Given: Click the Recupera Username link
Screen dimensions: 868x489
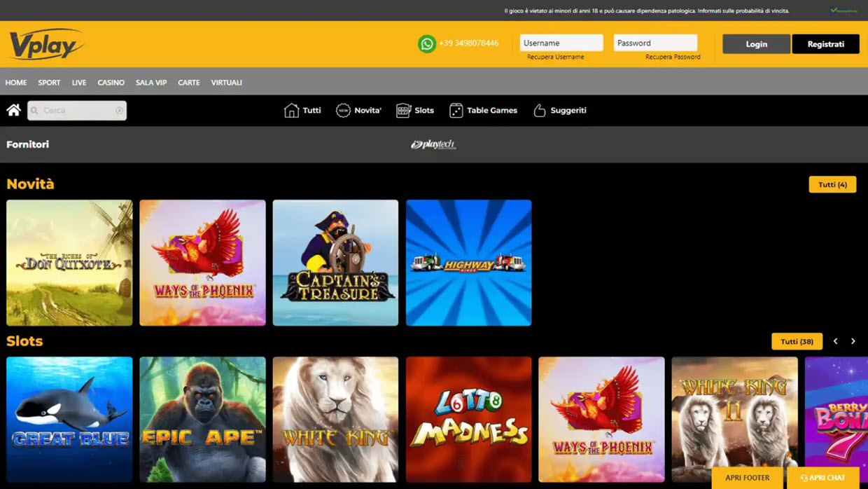Looking at the screenshot, I should pos(555,57).
